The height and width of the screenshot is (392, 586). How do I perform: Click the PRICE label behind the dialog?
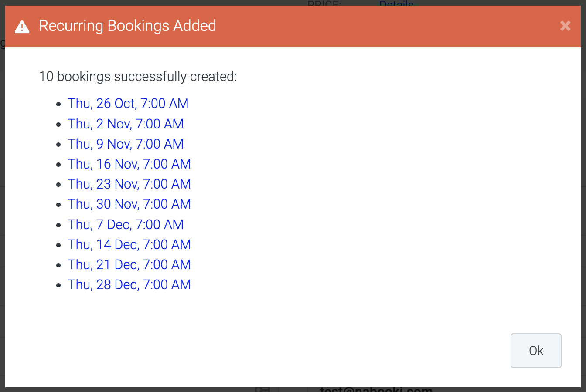[324, 3]
